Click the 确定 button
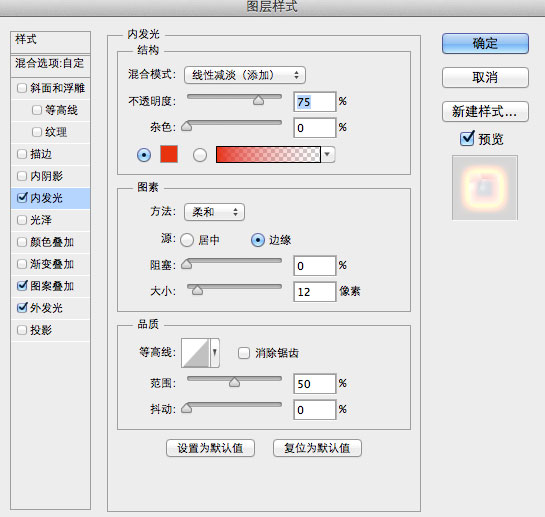Viewport: 545px width, 517px height. tap(485, 43)
